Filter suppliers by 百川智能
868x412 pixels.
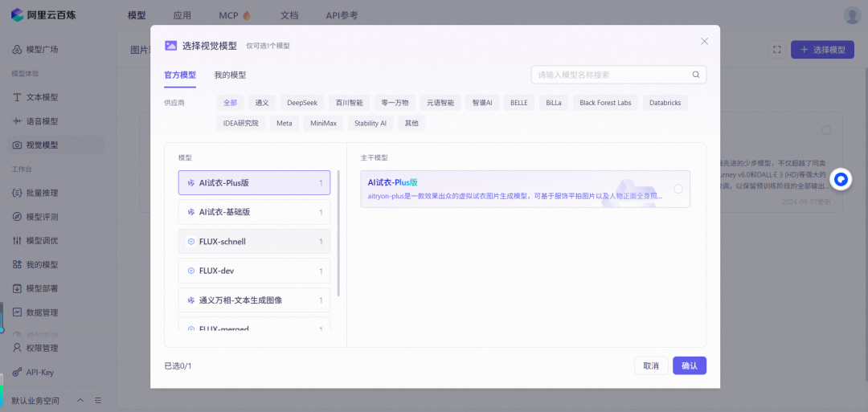(x=350, y=103)
